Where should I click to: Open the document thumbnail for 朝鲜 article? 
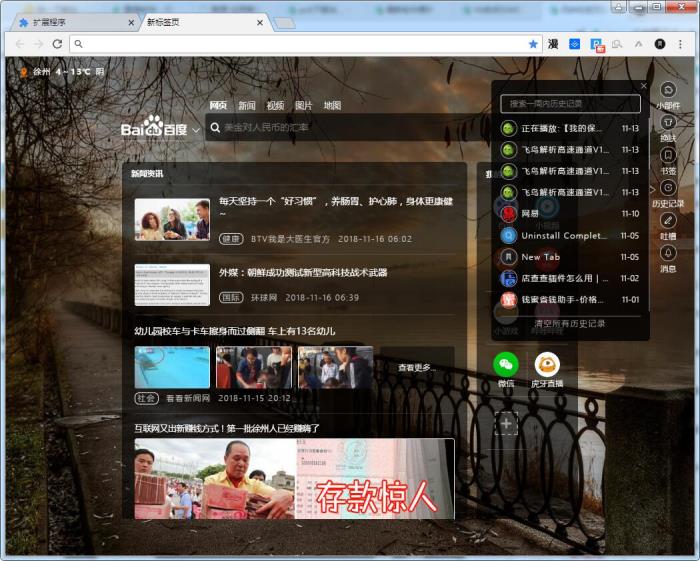[172, 285]
